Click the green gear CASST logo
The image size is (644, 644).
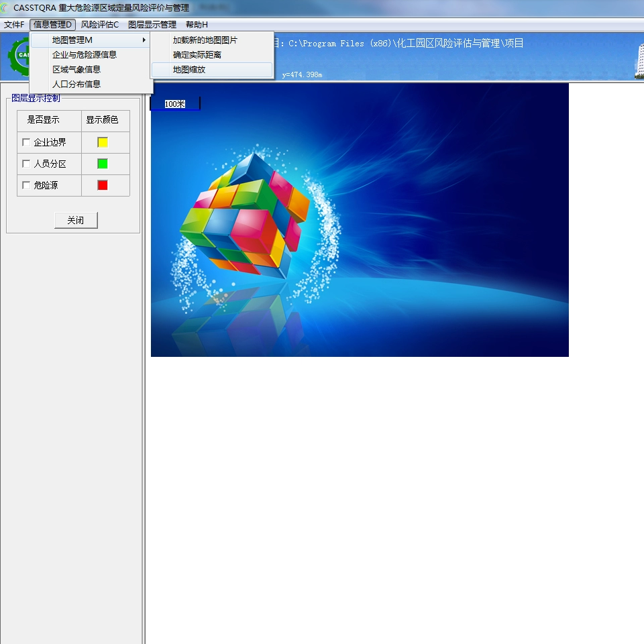coord(19,56)
